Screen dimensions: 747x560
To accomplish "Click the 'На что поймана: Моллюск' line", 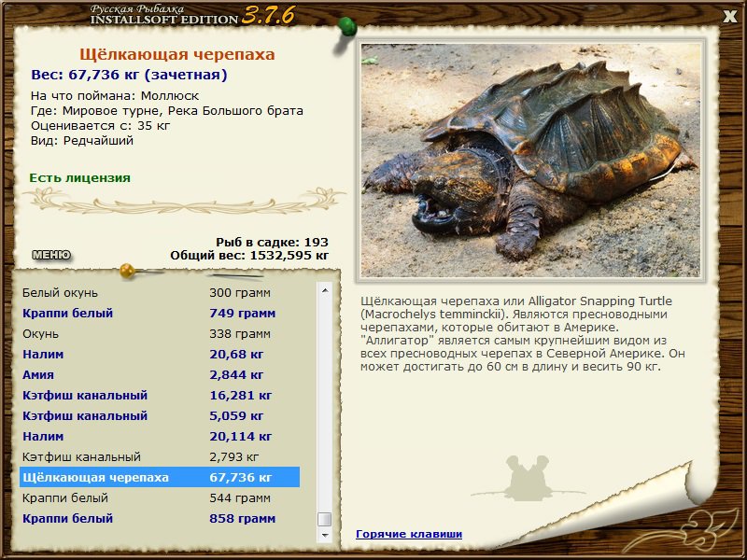I will tap(115, 96).
